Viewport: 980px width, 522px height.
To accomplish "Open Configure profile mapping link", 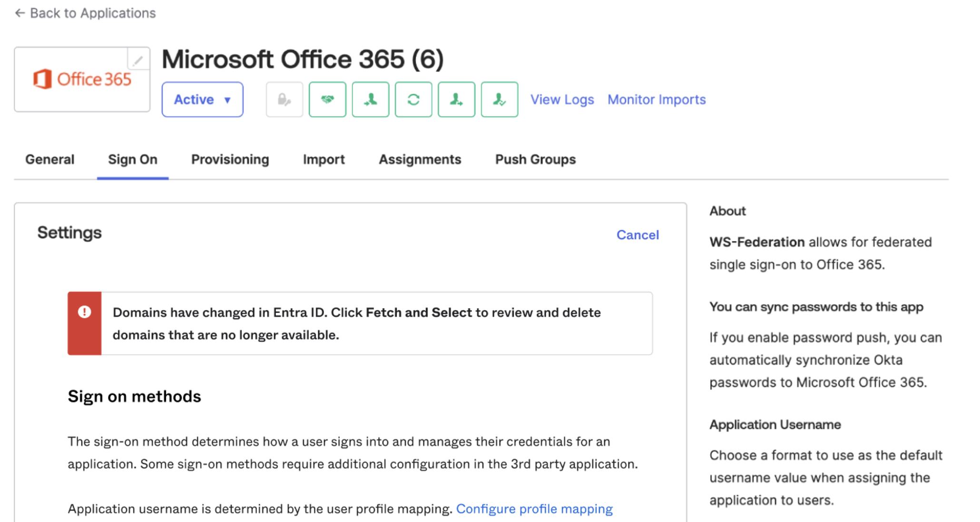I will click(x=534, y=509).
